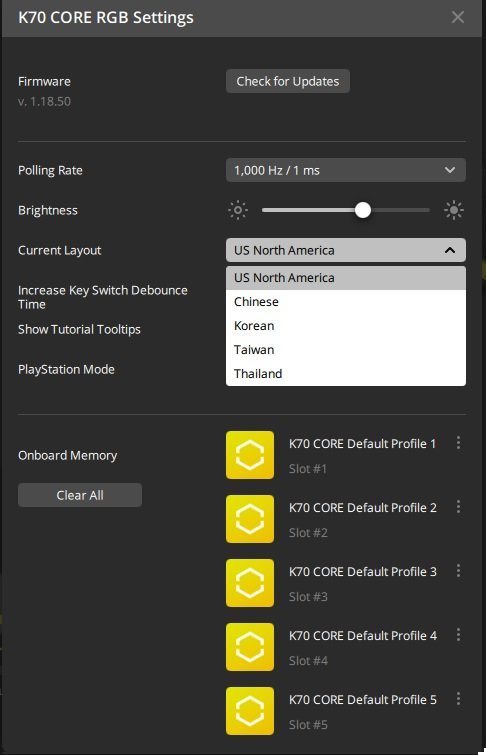Select the Slot #2 profile icon
Image resolution: width=486 pixels, height=755 pixels.
point(250,519)
